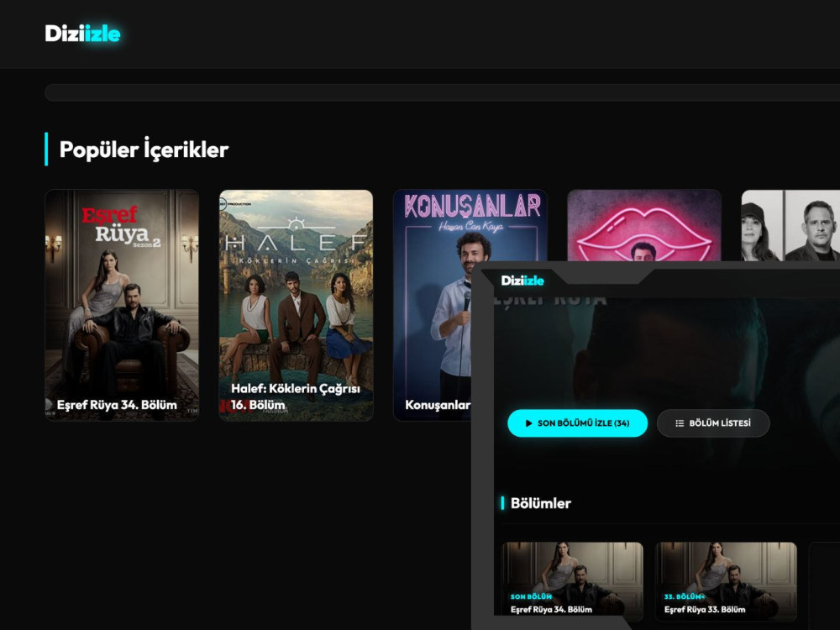Click the Diziizle logo in the main header
This screenshot has height=630, width=840.
tap(82, 34)
